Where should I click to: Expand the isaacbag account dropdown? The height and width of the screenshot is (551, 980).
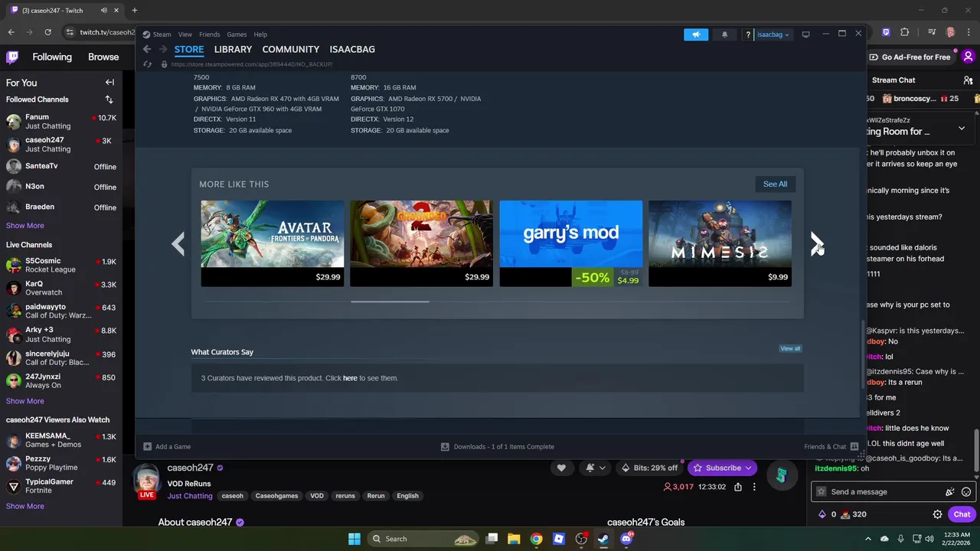coord(773,34)
